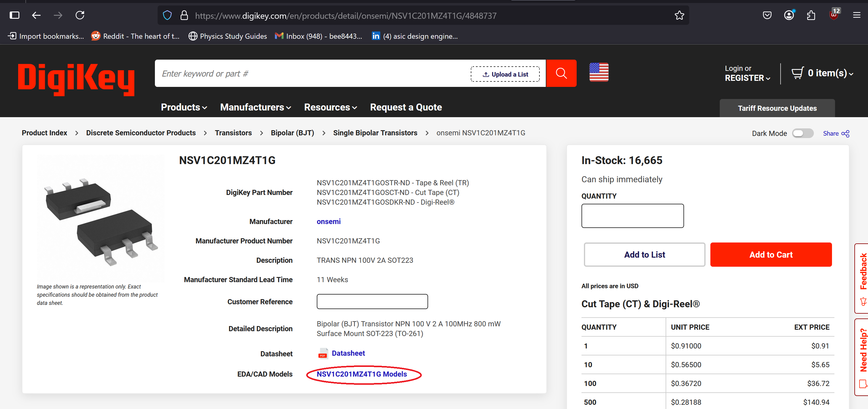
Task: Click the $0.91000 unit price cell
Action: [686, 346]
